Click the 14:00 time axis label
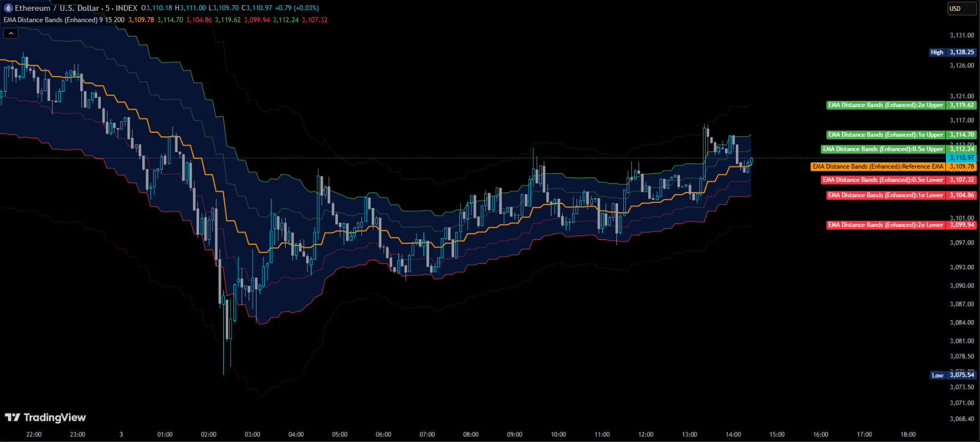980x442 pixels. (x=733, y=435)
